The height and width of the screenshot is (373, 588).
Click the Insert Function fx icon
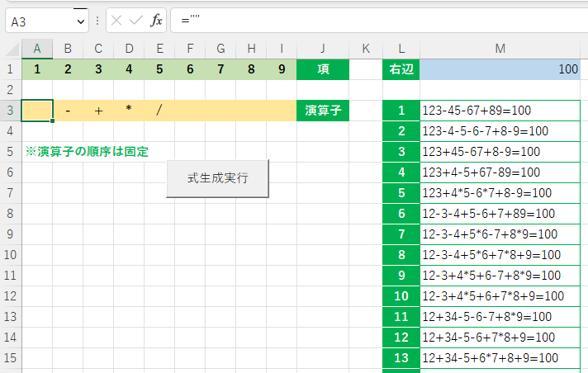(156, 21)
